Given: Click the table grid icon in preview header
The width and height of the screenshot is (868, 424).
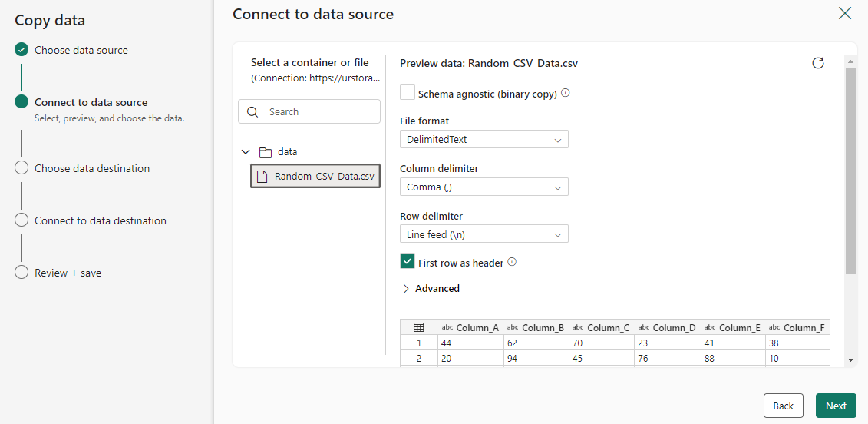Looking at the screenshot, I should [x=419, y=327].
